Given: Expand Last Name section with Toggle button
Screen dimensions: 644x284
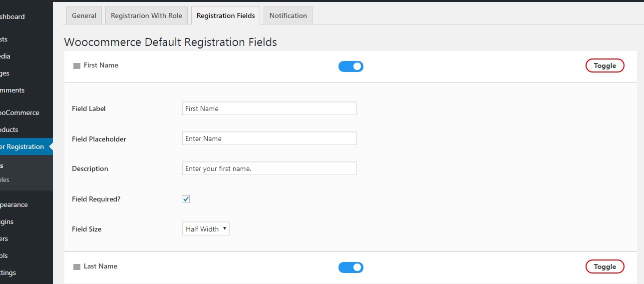Looking at the screenshot, I should coord(605,266).
